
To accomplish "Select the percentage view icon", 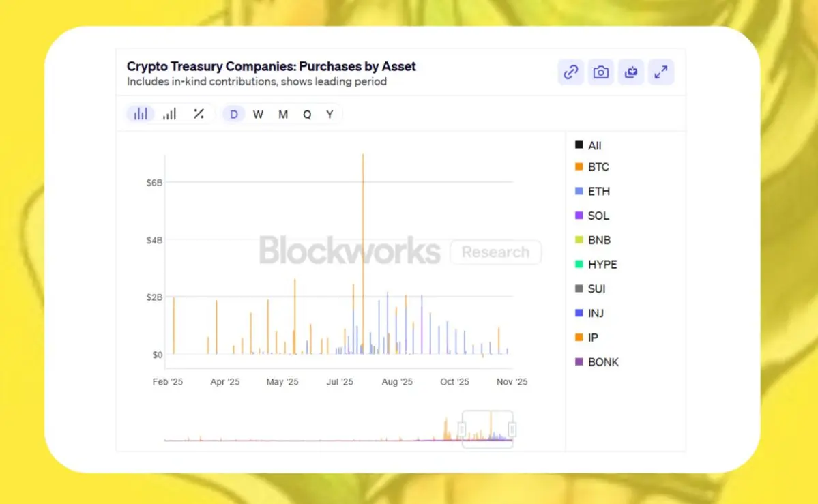I will pyautogui.click(x=199, y=114).
